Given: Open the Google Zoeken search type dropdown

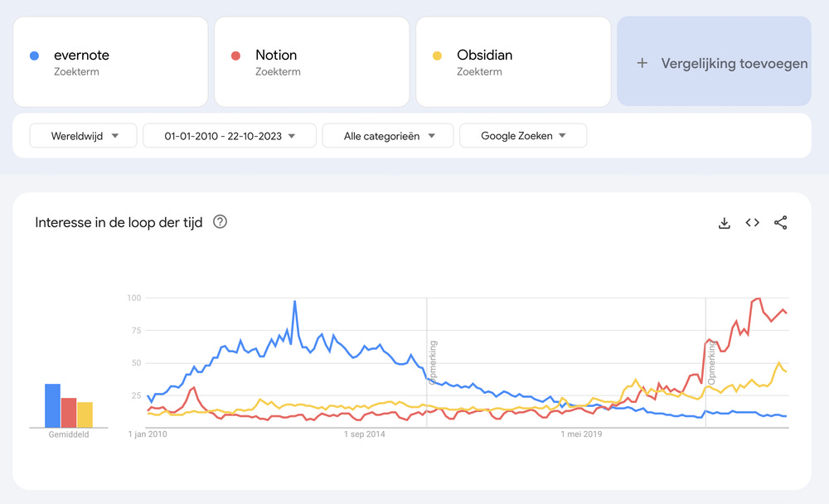Looking at the screenshot, I should tap(522, 136).
